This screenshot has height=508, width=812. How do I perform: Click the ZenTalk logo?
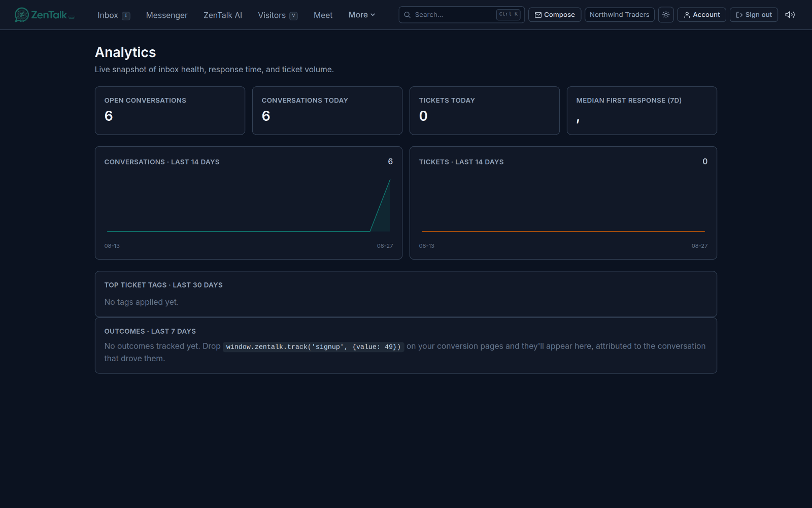(x=45, y=15)
